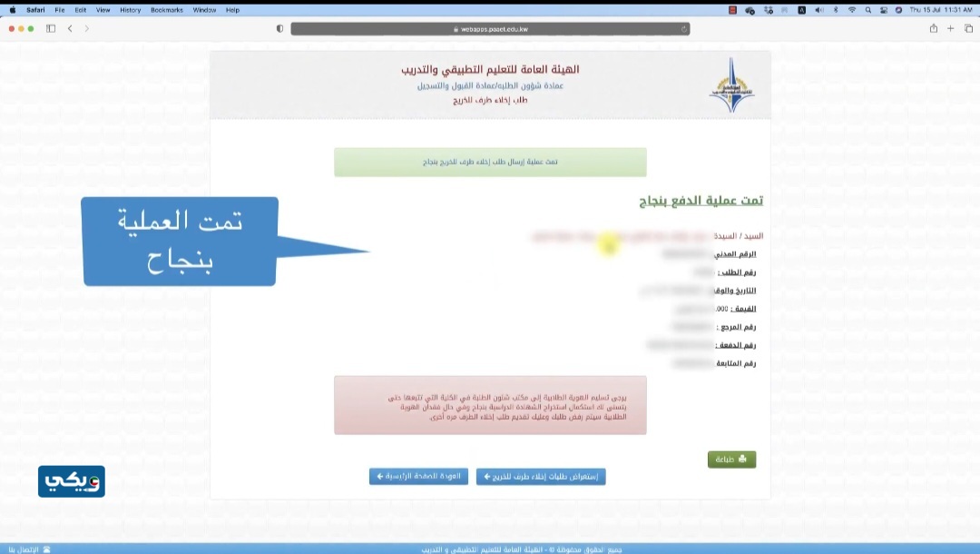Screen dimensions: 980x554
Task: Open the Share menu in Safari
Action: (x=933, y=29)
